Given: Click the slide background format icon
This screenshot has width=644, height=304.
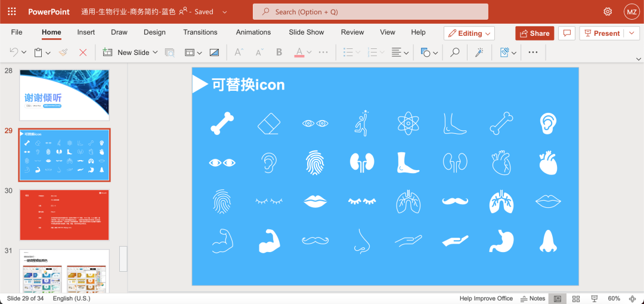Looking at the screenshot, I should point(215,52).
